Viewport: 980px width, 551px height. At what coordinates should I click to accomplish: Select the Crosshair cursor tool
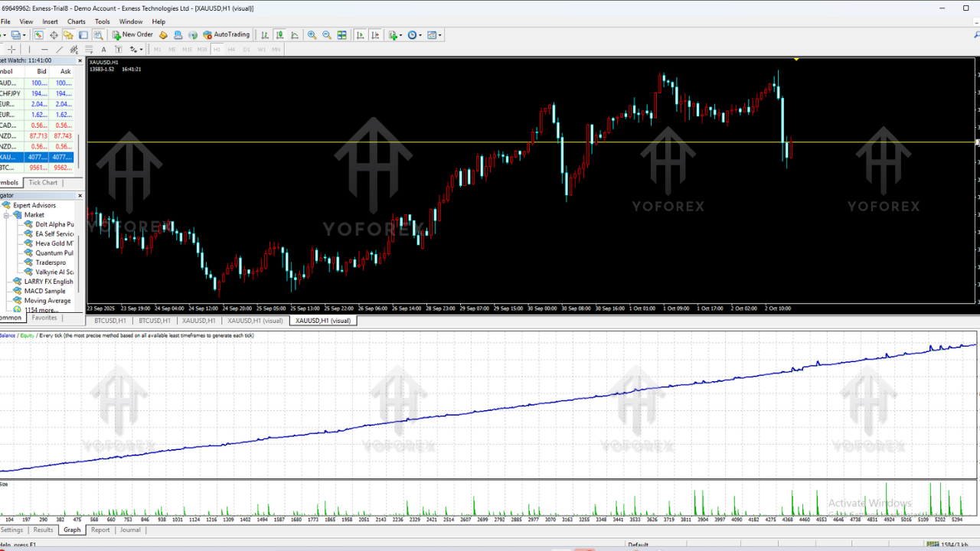coord(11,50)
